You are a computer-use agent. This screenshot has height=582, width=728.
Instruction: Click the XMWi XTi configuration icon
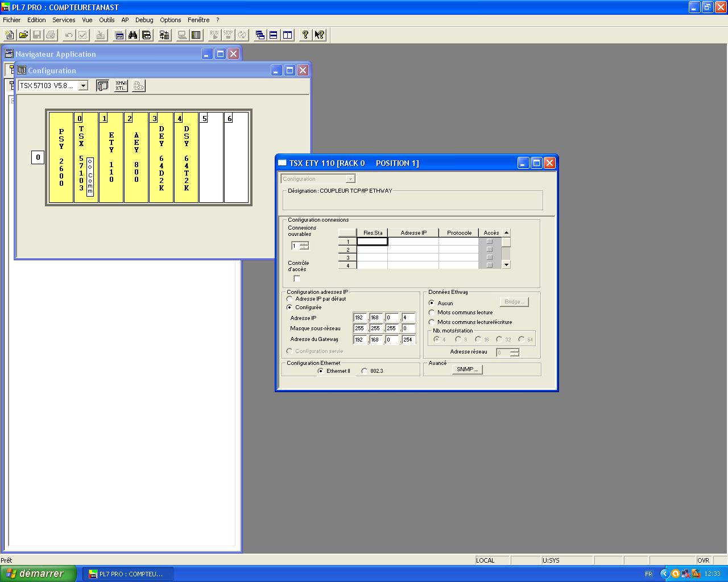coord(121,86)
